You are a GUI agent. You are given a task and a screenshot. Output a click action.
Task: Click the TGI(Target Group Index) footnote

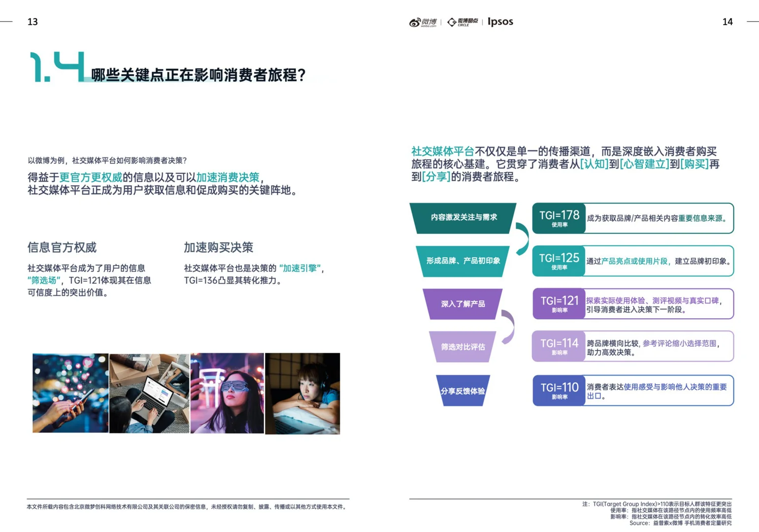[x=657, y=504]
